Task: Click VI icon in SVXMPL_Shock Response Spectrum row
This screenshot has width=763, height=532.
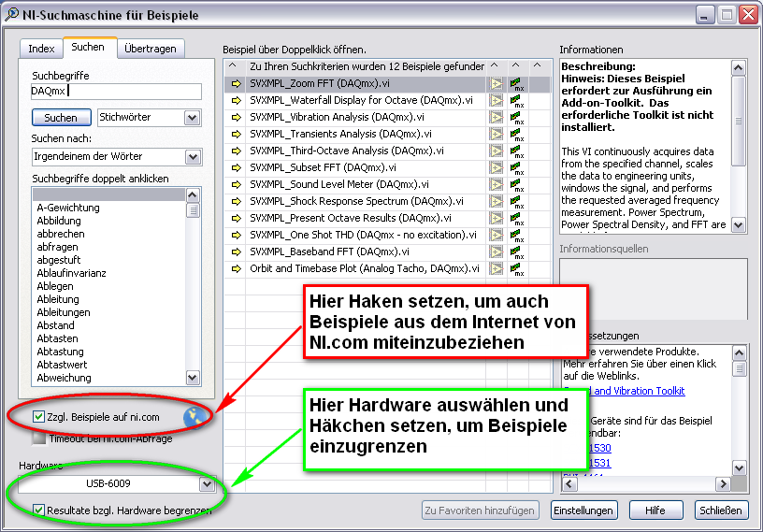Action: (496, 202)
